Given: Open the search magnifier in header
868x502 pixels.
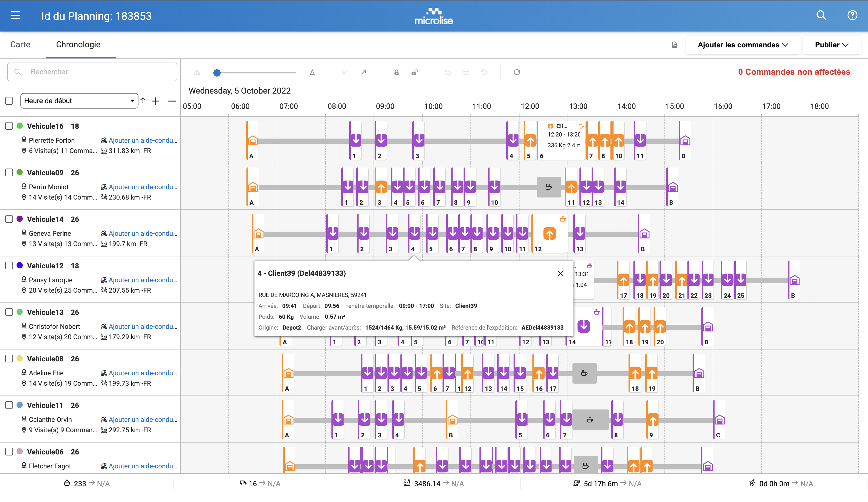Looking at the screenshot, I should [821, 16].
